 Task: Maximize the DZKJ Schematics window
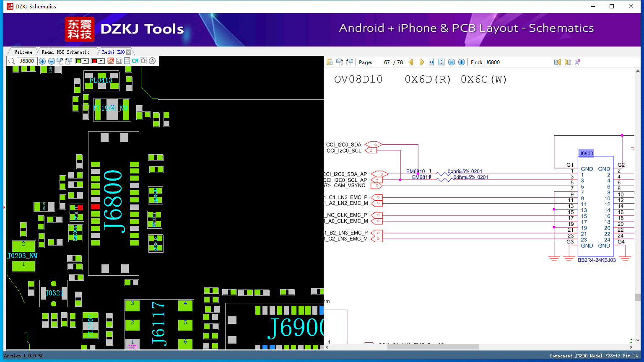pyautogui.click(x=612, y=6)
